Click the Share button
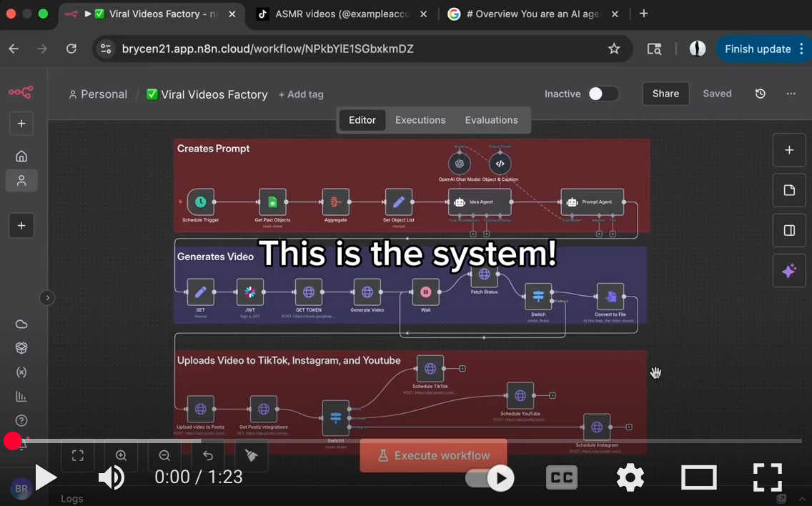This screenshot has width=812, height=506. coord(665,94)
